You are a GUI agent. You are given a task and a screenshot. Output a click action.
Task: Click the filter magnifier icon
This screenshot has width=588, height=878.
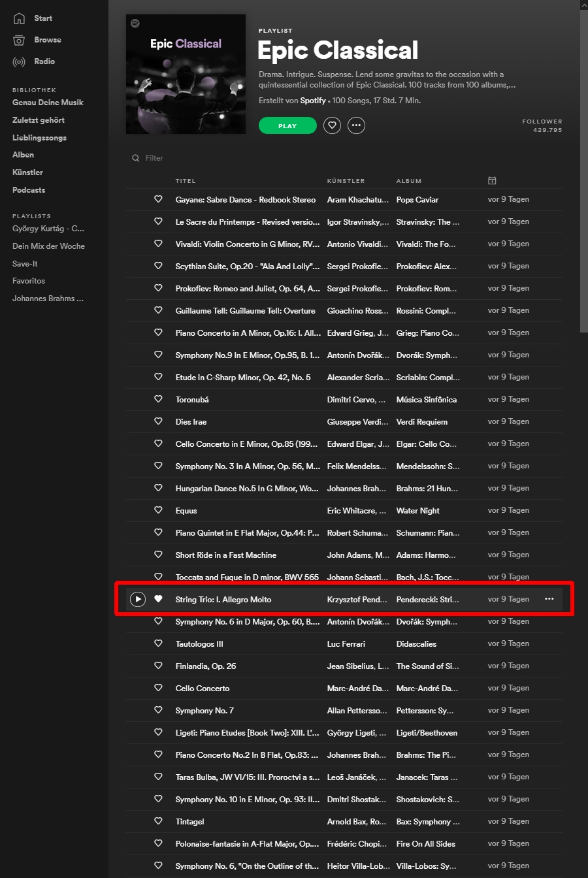136,158
